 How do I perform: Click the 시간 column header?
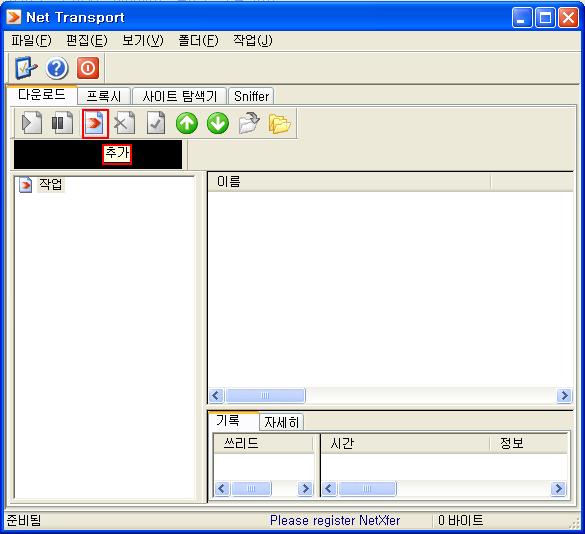click(x=405, y=443)
